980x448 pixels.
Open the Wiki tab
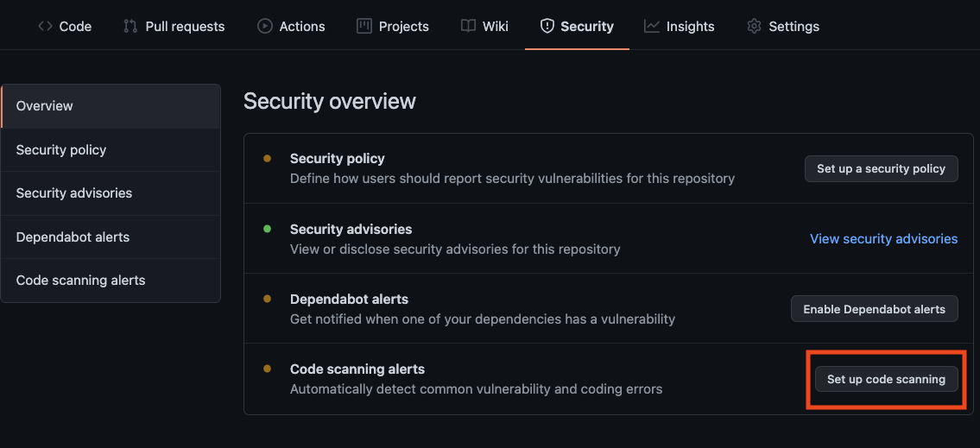(x=484, y=26)
